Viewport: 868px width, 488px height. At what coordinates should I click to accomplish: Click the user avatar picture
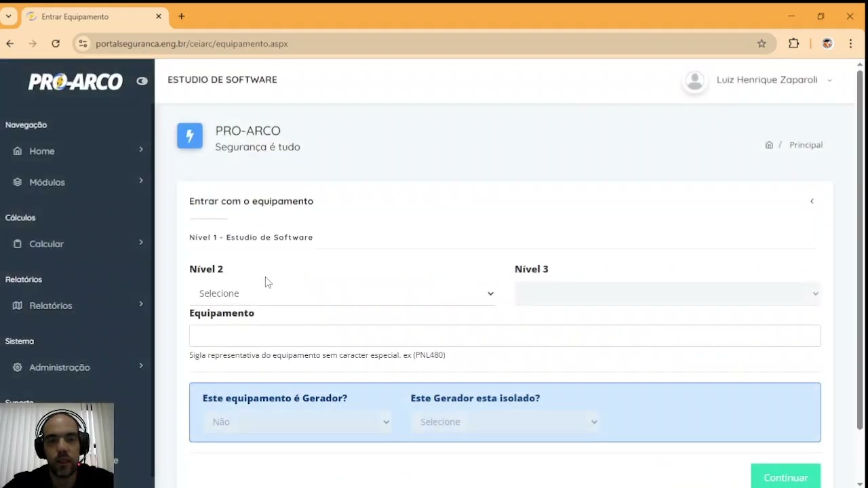click(694, 81)
